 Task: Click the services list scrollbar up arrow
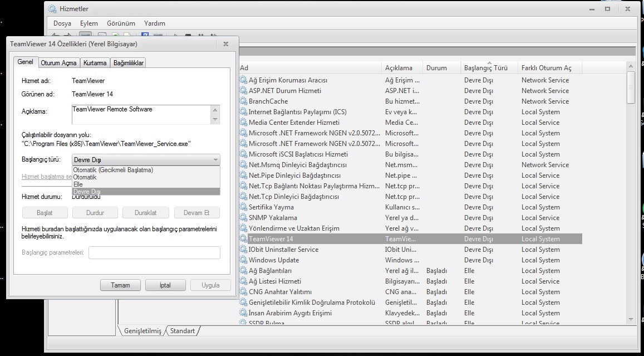(631, 65)
